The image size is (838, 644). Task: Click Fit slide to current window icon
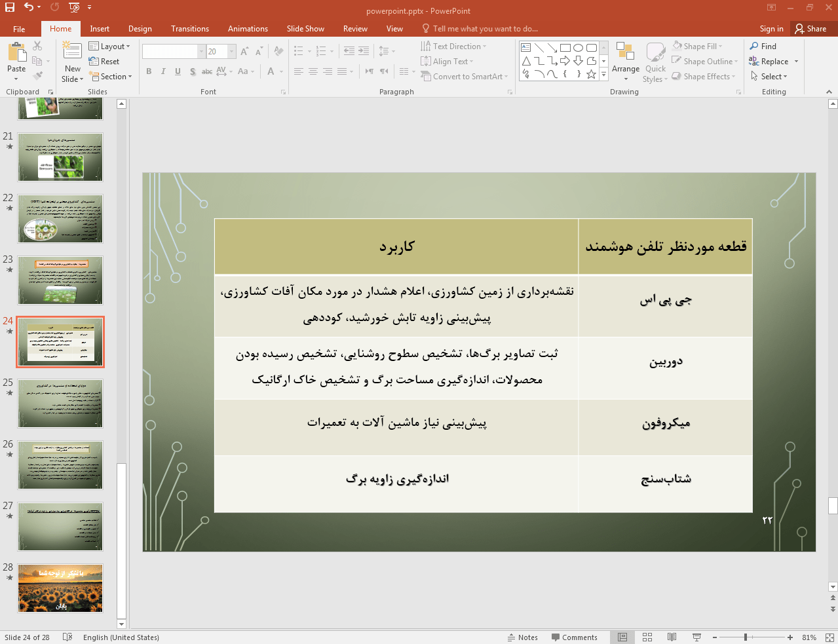pos(829,637)
